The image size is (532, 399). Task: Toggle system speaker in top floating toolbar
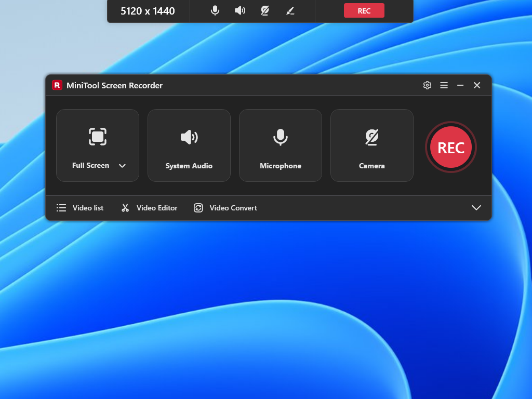click(240, 11)
